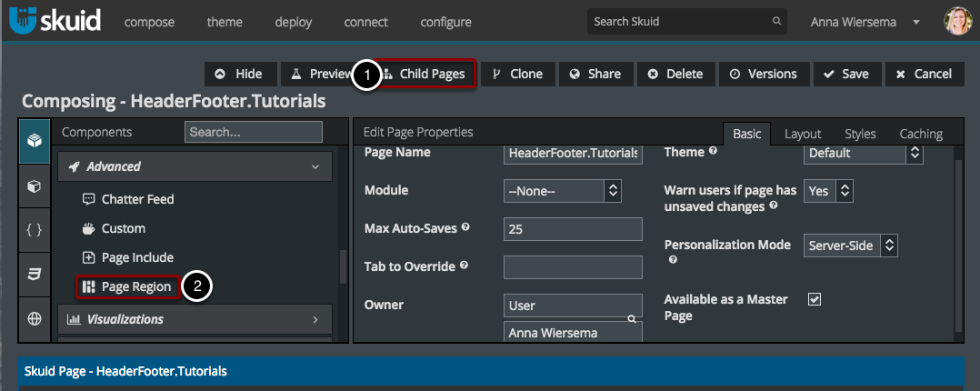Screen dimensions: 980x391
Task: Click the Theme help icon
Action: point(713,151)
